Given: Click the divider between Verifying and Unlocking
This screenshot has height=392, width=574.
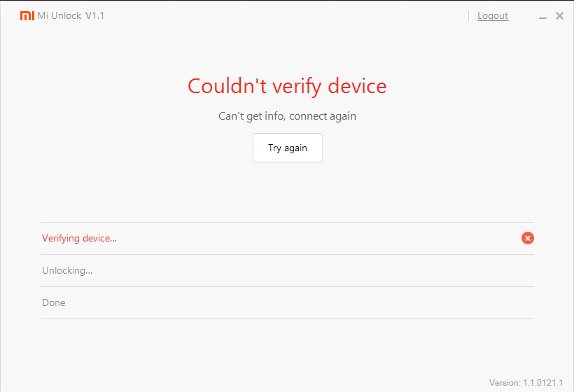Looking at the screenshot, I should (287, 255).
